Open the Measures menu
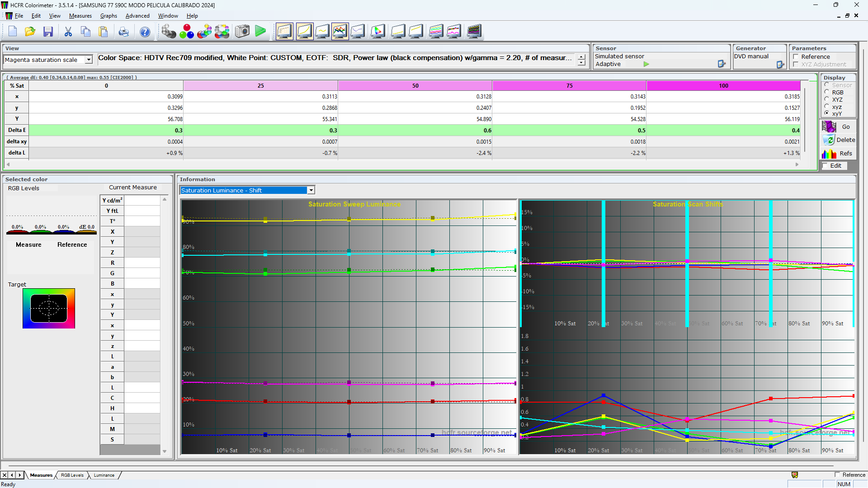The width and height of the screenshot is (868, 488). click(x=80, y=16)
